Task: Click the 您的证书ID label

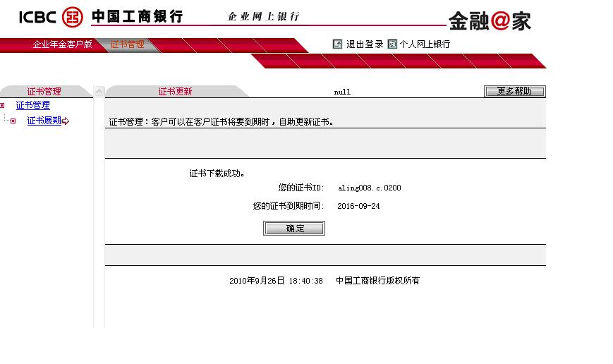Action: coord(301,188)
